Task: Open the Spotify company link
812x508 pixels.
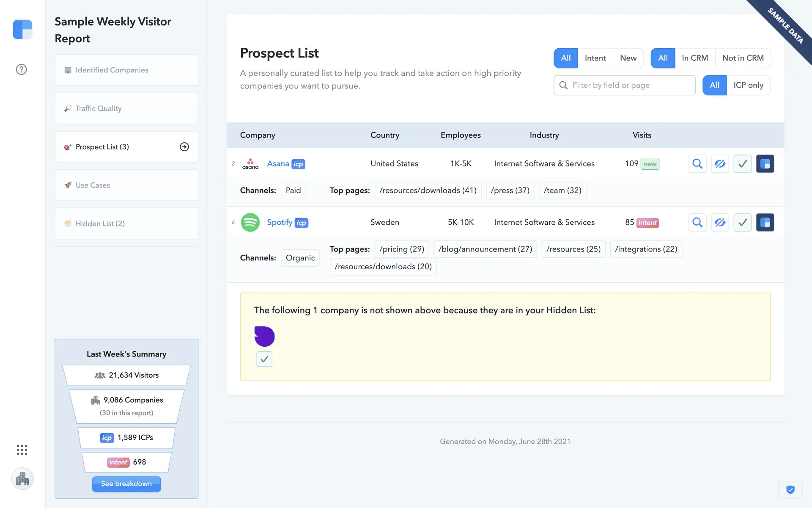Action: (x=280, y=222)
